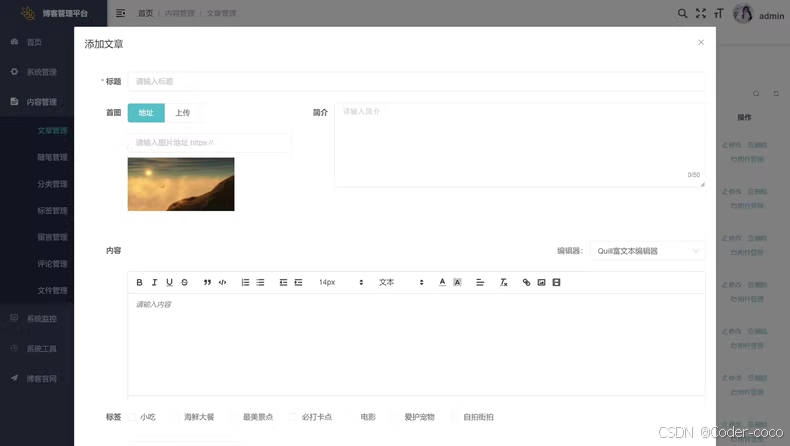Create an ordered numbered list
The height and width of the screenshot is (446, 790).
245,282
